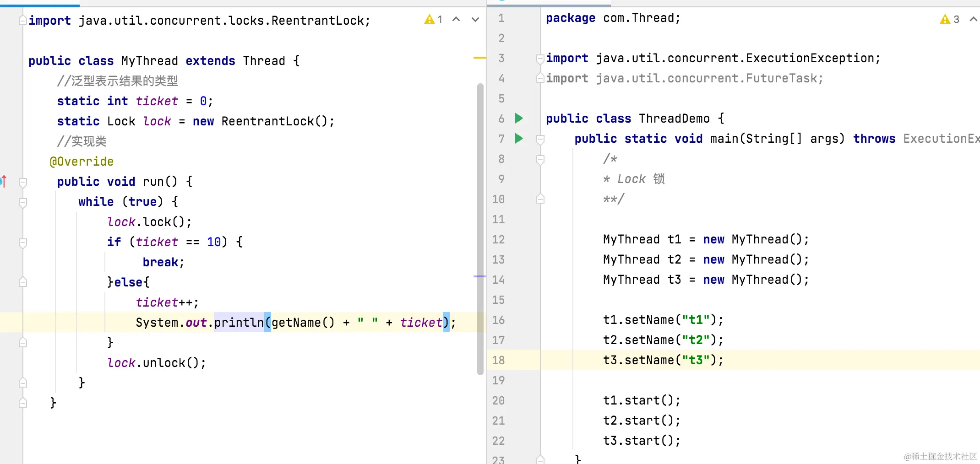Click the purple stripe mark beside the scrollbar
This screenshot has width=980, height=464.
pos(479,276)
